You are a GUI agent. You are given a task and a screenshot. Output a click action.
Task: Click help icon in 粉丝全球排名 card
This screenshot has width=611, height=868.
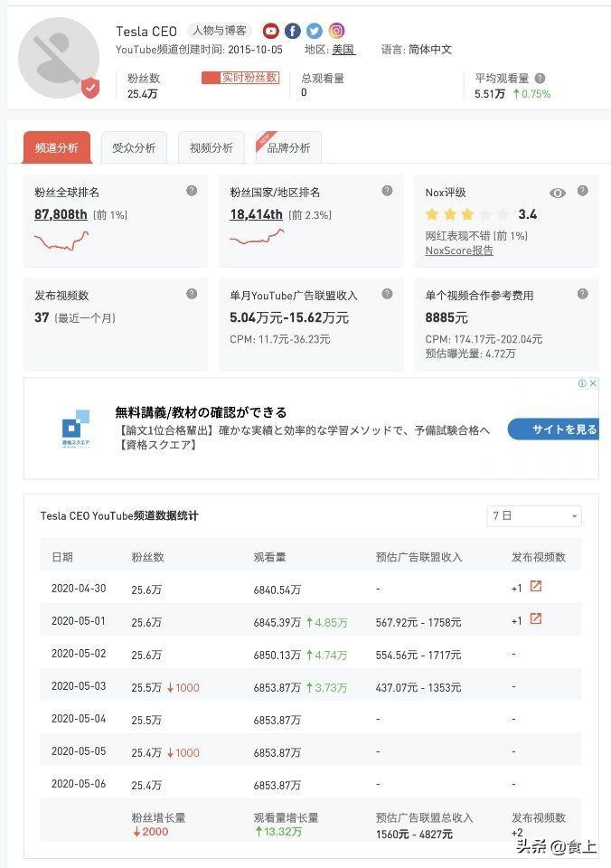pyautogui.click(x=192, y=191)
